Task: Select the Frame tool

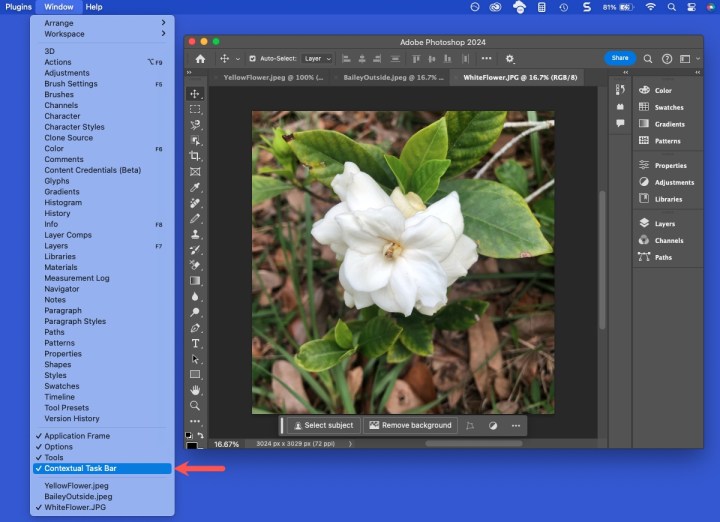Action: pyautogui.click(x=195, y=172)
